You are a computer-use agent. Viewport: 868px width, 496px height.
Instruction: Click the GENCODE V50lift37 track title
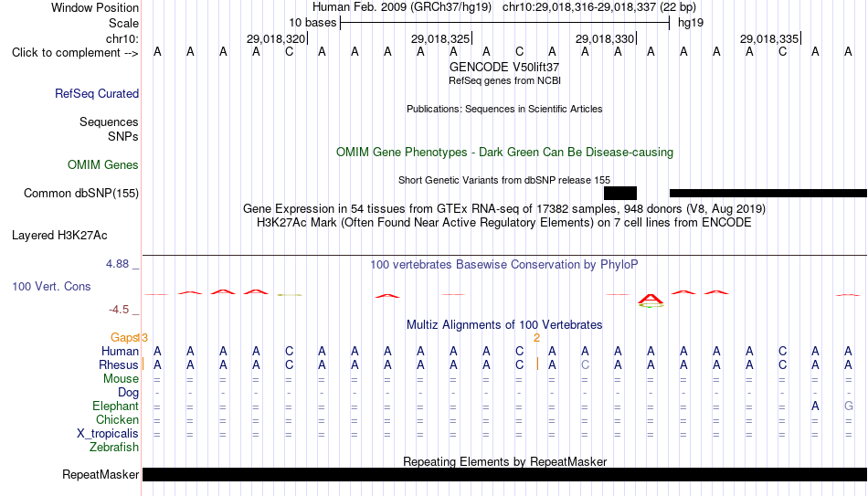(x=504, y=67)
